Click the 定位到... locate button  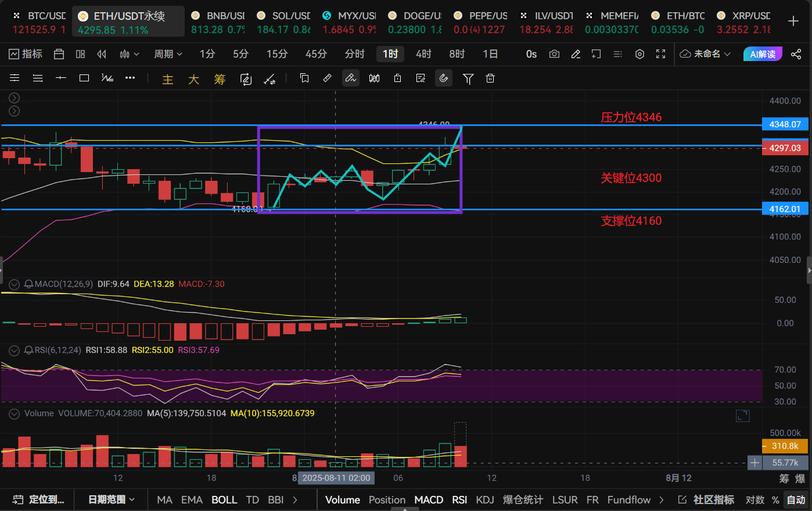tap(38, 499)
